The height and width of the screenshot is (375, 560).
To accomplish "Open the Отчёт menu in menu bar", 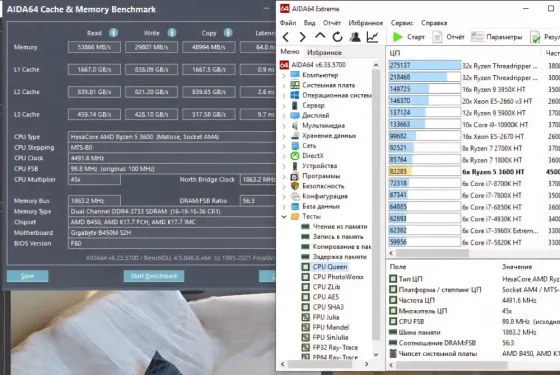I will point(332,23).
